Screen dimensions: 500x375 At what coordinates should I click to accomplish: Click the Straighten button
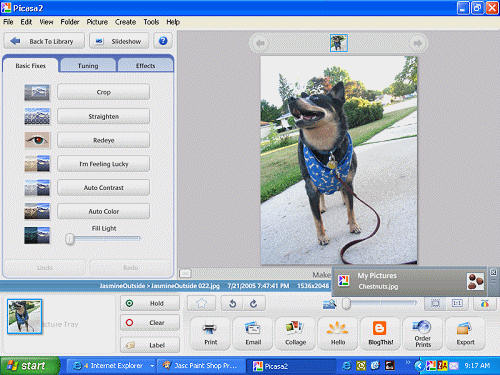104,116
